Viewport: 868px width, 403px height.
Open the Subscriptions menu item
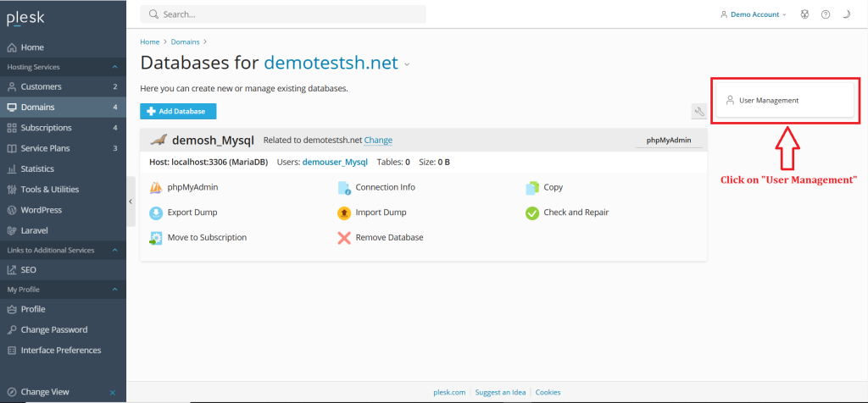click(x=63, y=128)
